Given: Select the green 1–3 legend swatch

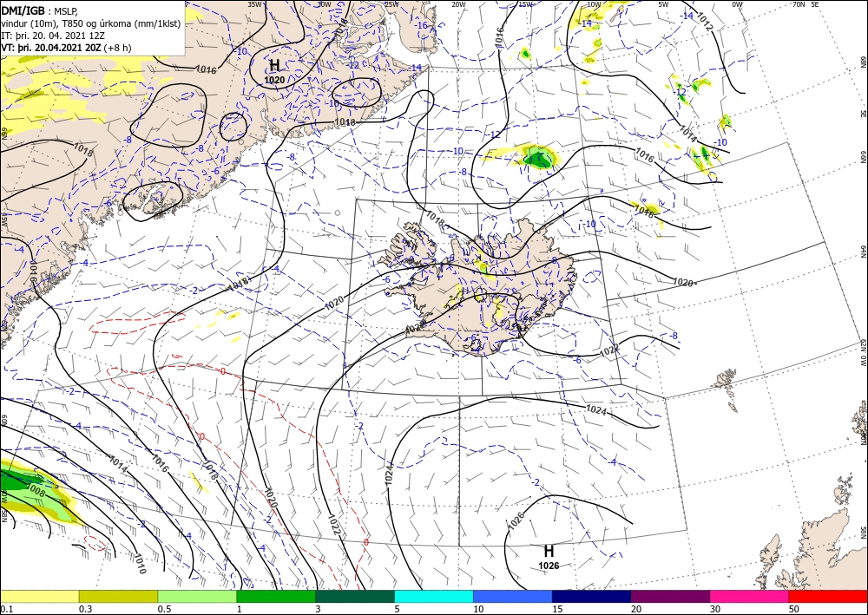Looking at the screenshot, I should point(276,596).
